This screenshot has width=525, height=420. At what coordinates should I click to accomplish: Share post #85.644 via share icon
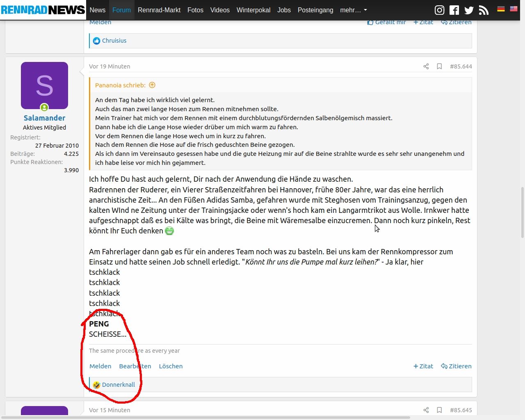(x=426, y=66)
